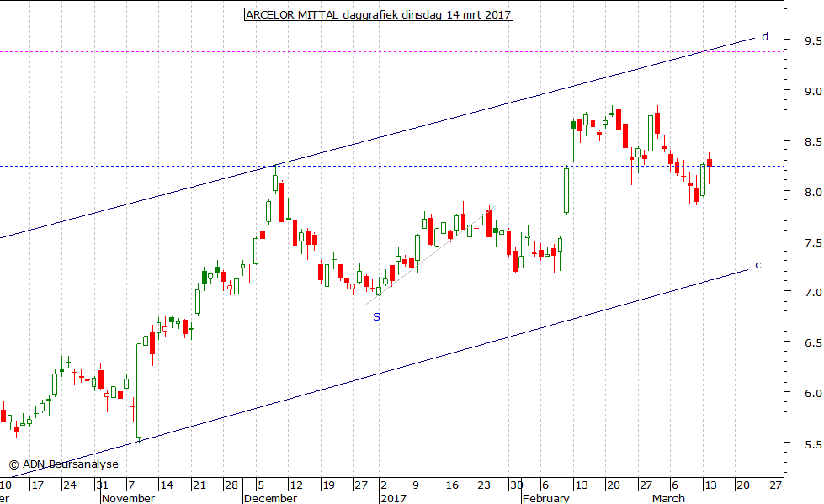Click the date tick label 28
The height and width of the screenshot is (504, 824).
tap(231, 485)
